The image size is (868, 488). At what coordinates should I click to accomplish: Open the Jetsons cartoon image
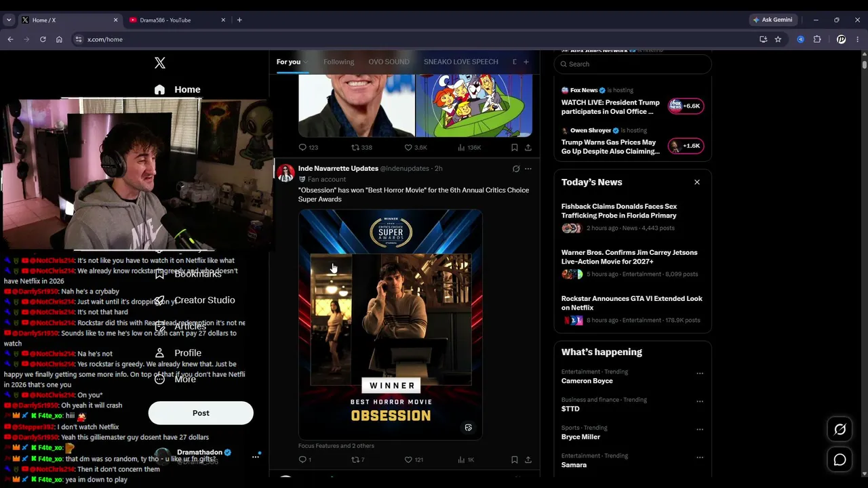click(x=474, y=106)
